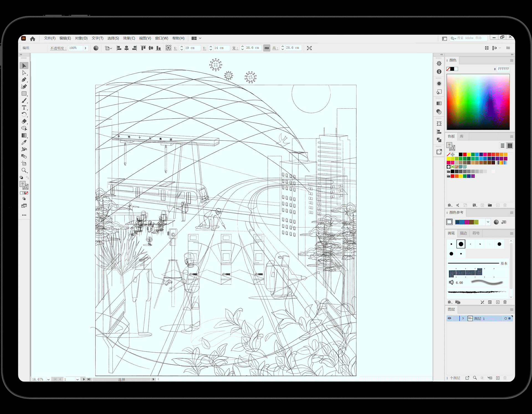
Task: Switch to the 描边 tab
Action: pos(463,233)
